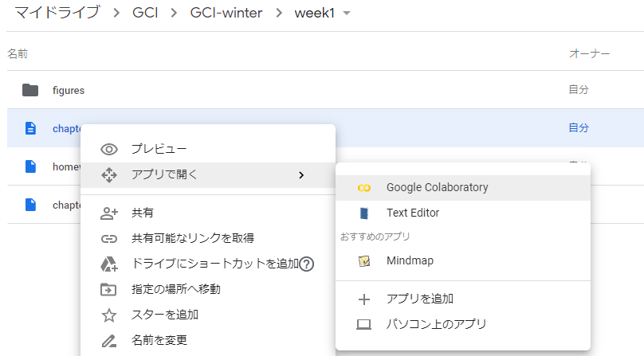The width and height of the screenshot is (644, 356).
Task: Click 自分 owner in figures row
Action: click(579, 89)
